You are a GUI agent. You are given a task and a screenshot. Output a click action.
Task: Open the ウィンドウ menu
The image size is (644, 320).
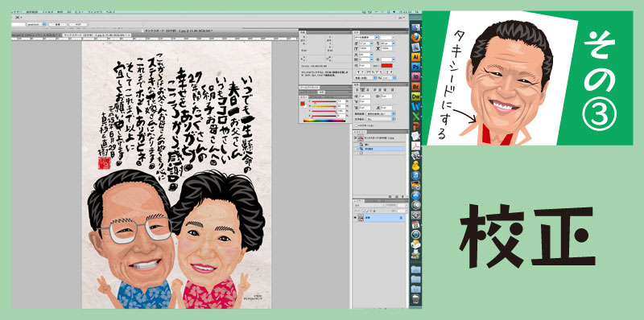pos(94,12)
